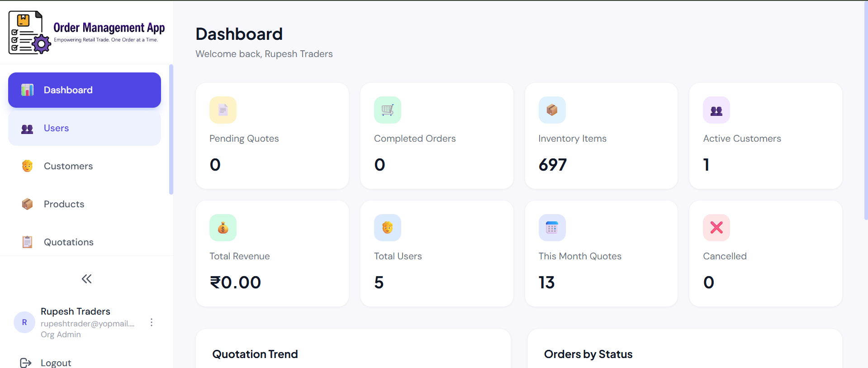Collapse the sidebar with double-chevron icon
Image resolution: width=868 pixels, height=368 pixels.
coord(86,279)
